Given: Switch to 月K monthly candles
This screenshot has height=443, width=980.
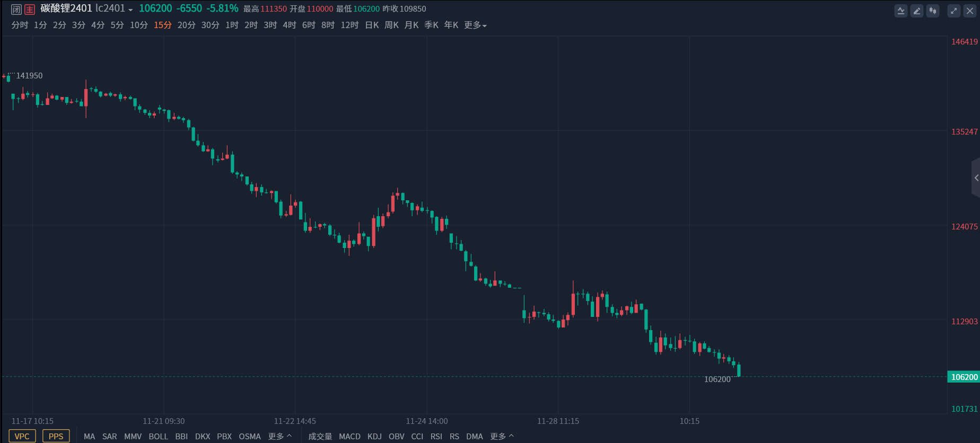Looking at the screenshot, I should 412,25.
